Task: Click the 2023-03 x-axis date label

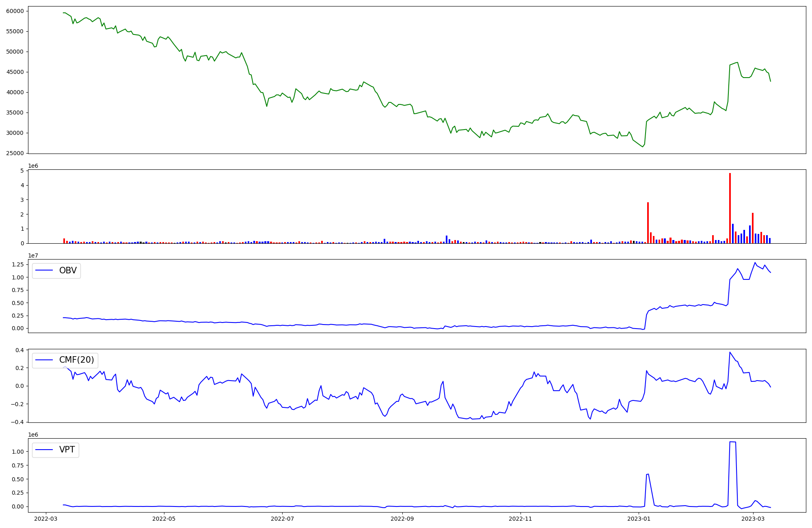Action: [x=753, y=519]
